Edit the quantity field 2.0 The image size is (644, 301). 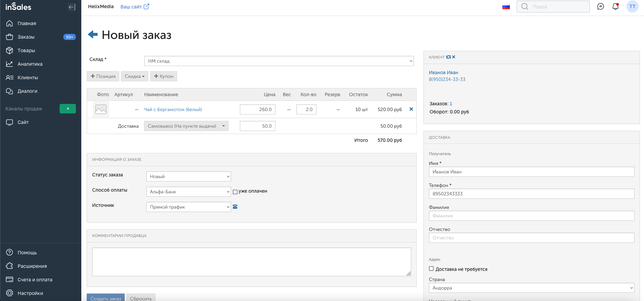306,109
